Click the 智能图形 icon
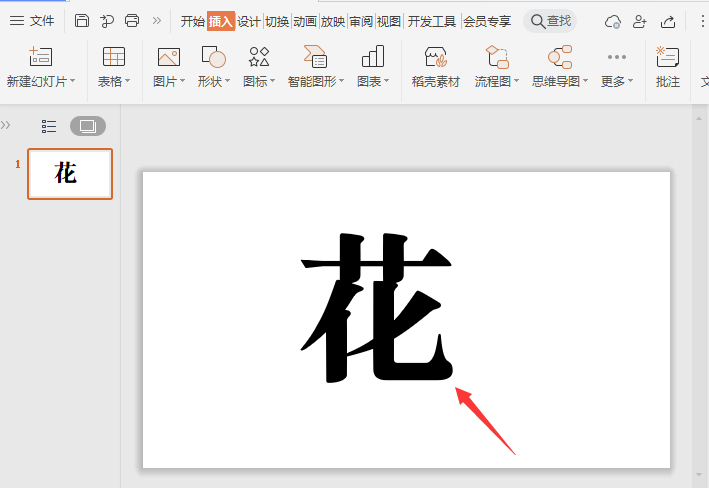 pyautogui.click(x=315, y=57)
